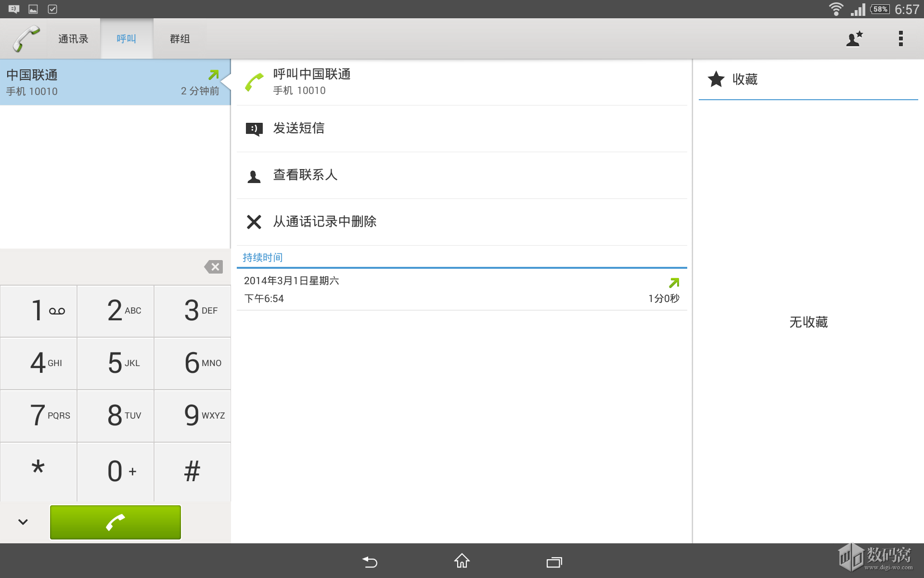
Task: Tap dial pad key 9 WXYZ
Action: [x=192, y=416]
